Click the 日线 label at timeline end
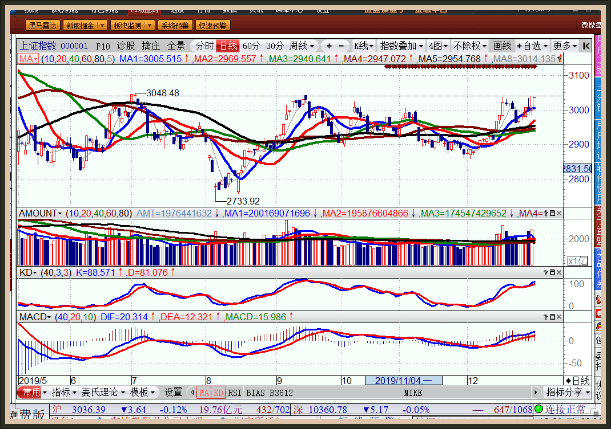 (577, 381)
